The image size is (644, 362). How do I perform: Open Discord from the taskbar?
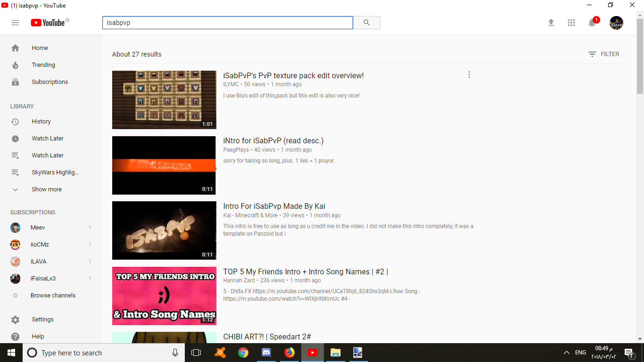pos(266,353)
